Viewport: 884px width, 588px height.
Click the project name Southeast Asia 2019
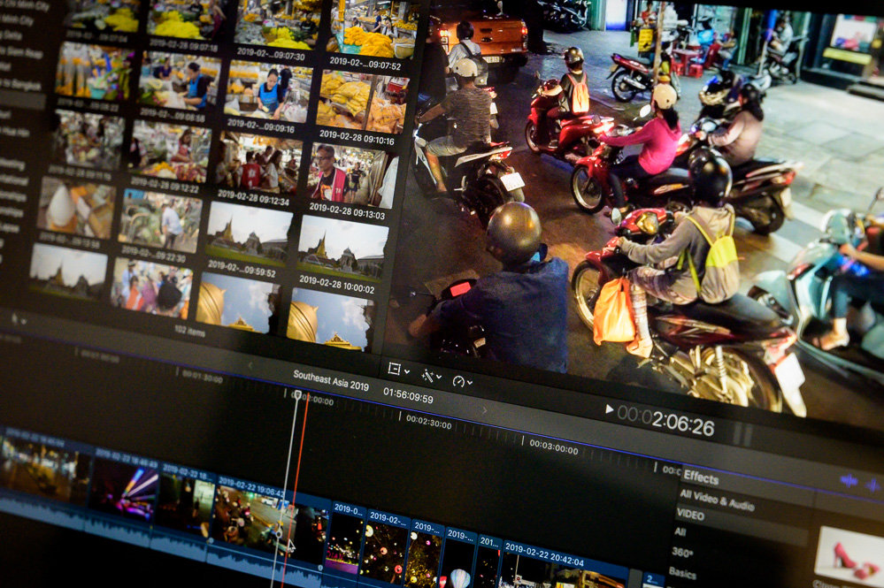[331, 380]
